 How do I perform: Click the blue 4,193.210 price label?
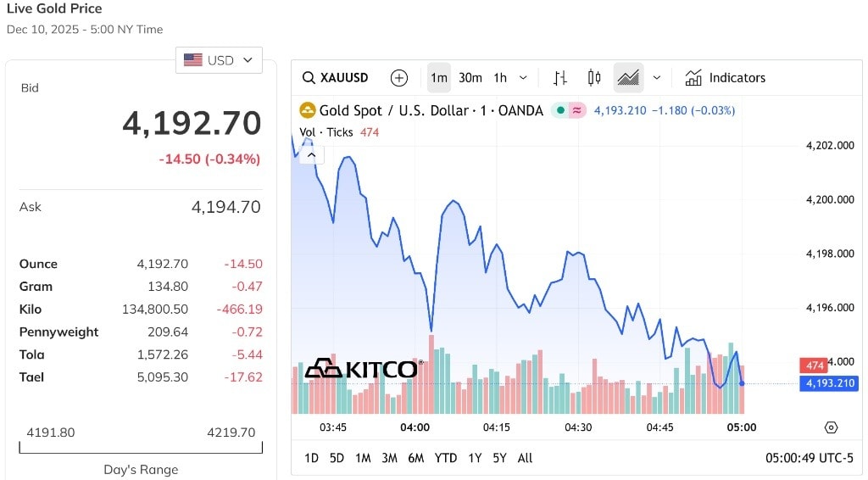pyautogui.click(x=827, y=383)
